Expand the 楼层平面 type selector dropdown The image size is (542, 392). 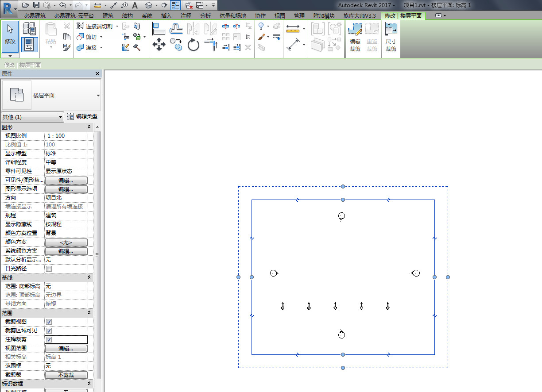pos(98,96)
